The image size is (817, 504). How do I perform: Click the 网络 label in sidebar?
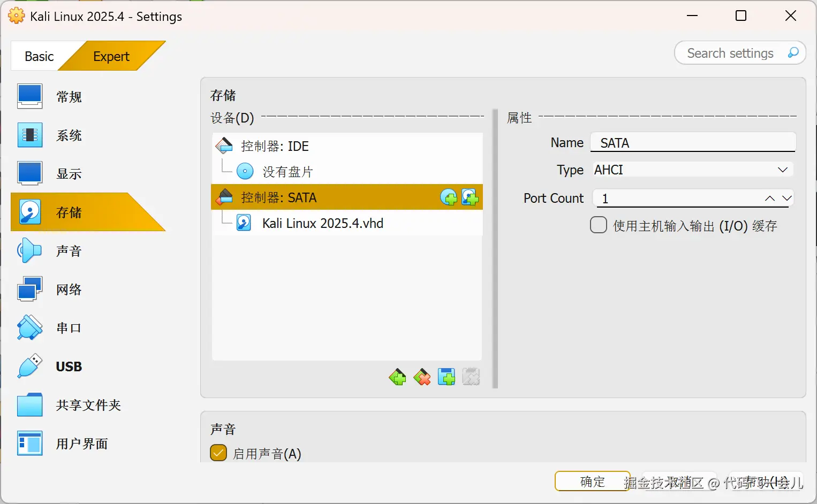click(x=69, y=289)
